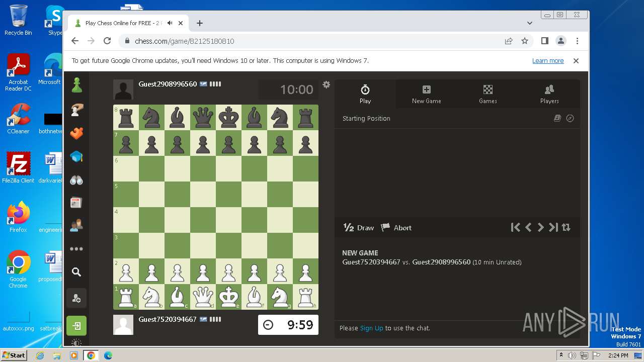Screen dimensions: 644x362
Task: Open board settings gear icon
Action: point(327,84)
